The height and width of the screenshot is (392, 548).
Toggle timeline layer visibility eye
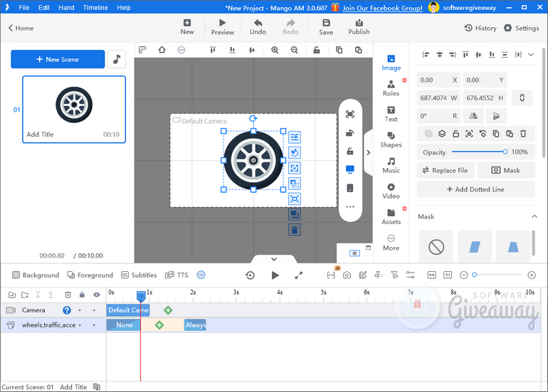click(x=97, y=295)
